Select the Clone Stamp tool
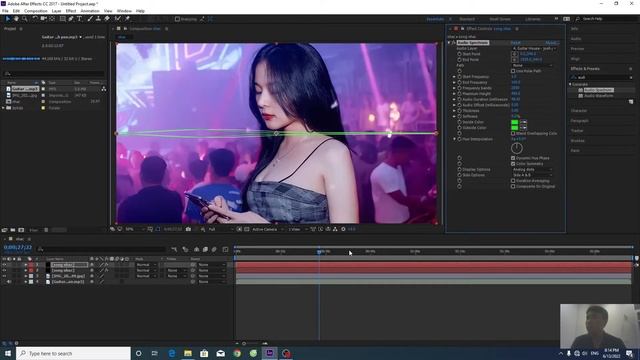The width and height of the screenshot is (640, 360). tap(98, 19)
